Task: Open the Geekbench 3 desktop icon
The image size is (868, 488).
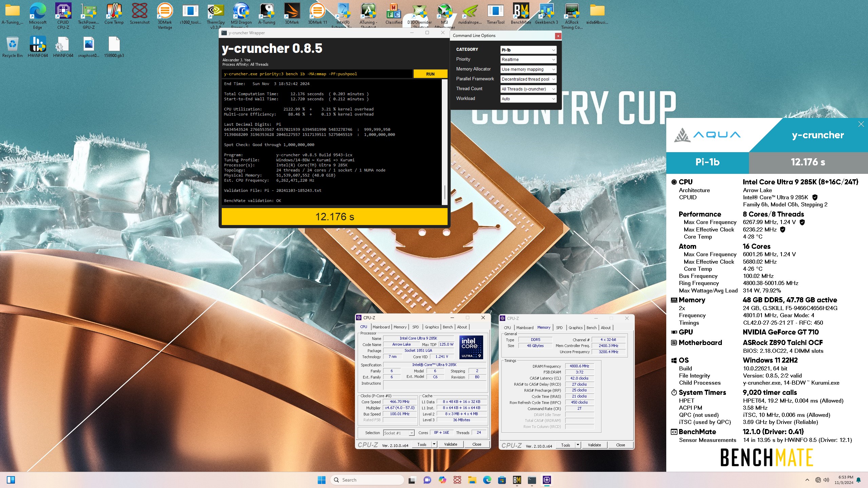Action: [x=546, y=14]
